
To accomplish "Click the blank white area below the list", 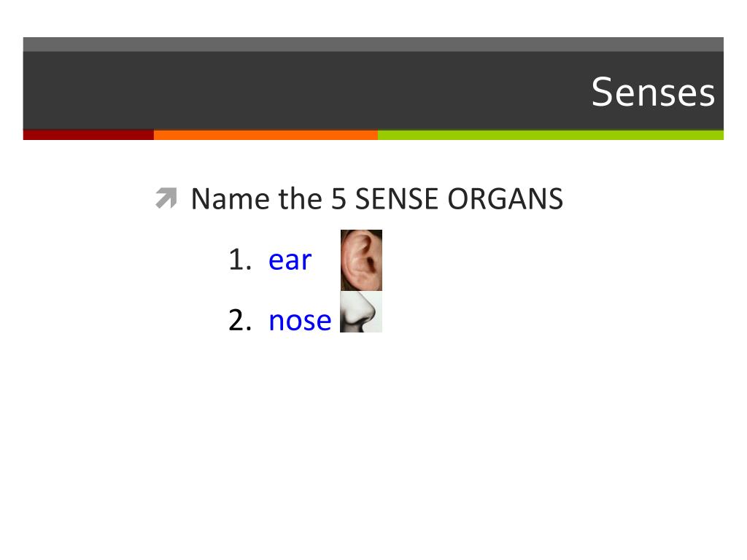I will pyautogui.click(x=373, y=443).
